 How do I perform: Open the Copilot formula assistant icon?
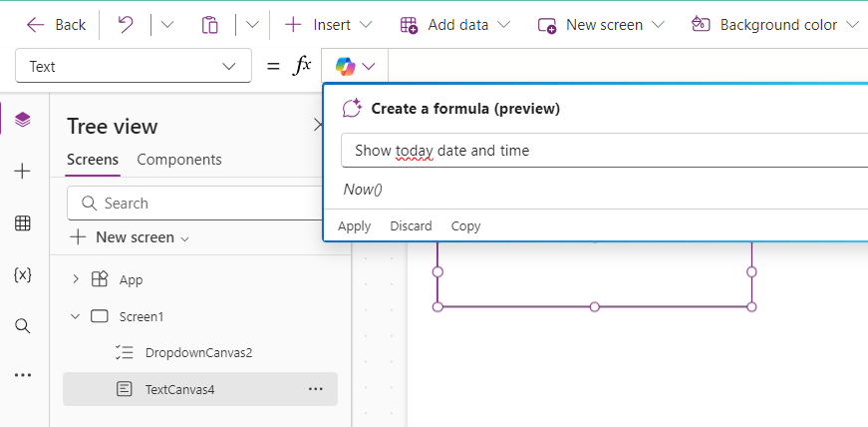pos(346,66)
